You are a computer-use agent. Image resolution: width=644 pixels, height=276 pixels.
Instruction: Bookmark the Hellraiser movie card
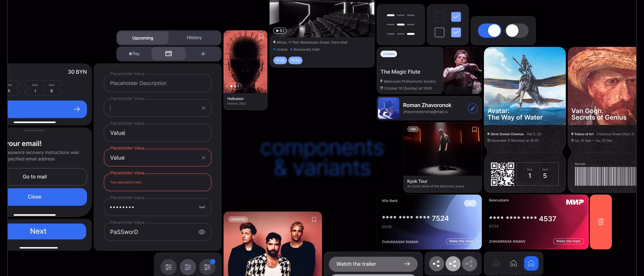(x=261, y=36)
